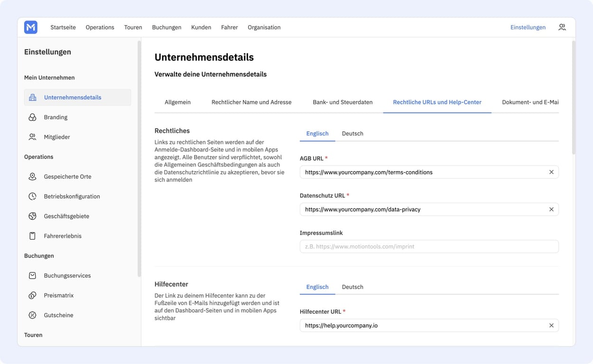The height and width of the screenshot is (364, 593).
Task: Clear the Datenschutz URL field
Action: (551, 209)
